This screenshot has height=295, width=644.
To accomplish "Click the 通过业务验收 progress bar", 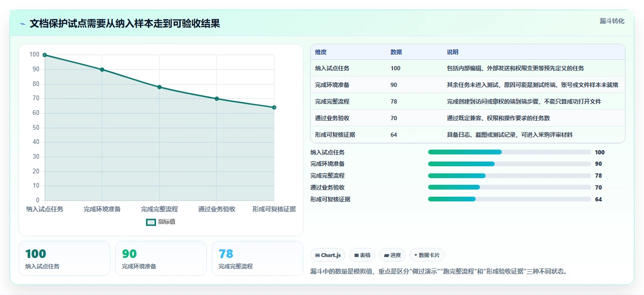I will (x=509, y=188).
